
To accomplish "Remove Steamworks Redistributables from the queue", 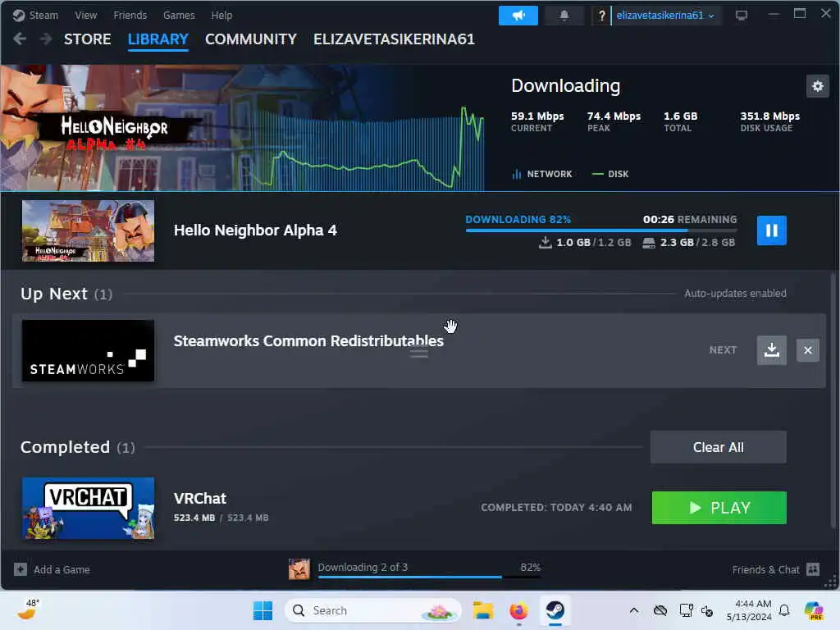I will [808, 350].
